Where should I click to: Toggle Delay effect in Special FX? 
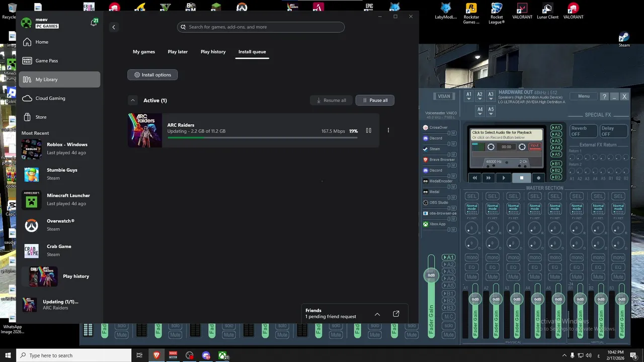tap(613, 131)
